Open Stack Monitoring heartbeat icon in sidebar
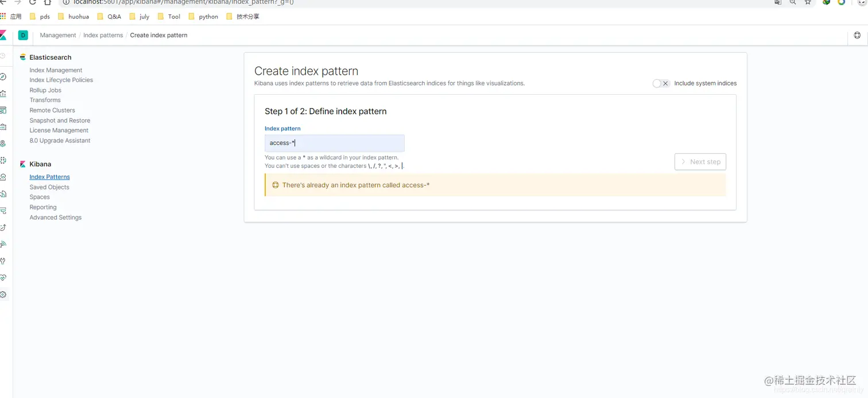Image resolution: width=868 pixels, height=398 pixels. pyautogui.click(x=3, y=277)
